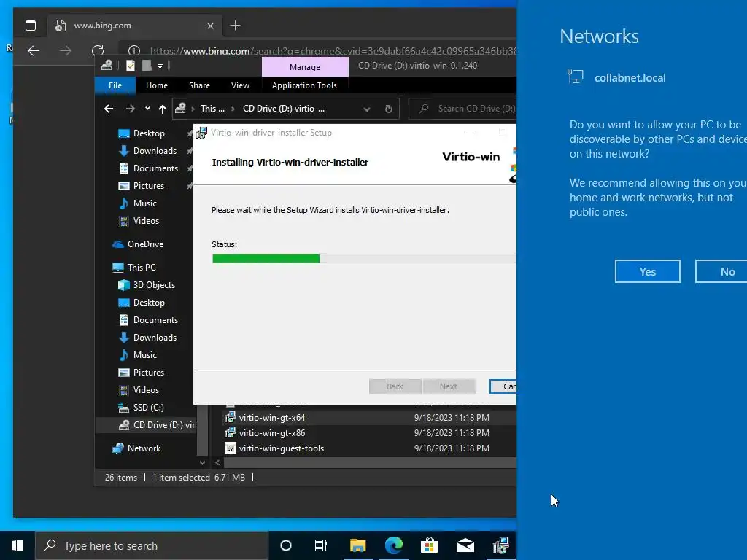The width and height of the screenshot is (747, 560).
Task: Switch to the Share ribbon tab
Action: [x=199, y=85]
